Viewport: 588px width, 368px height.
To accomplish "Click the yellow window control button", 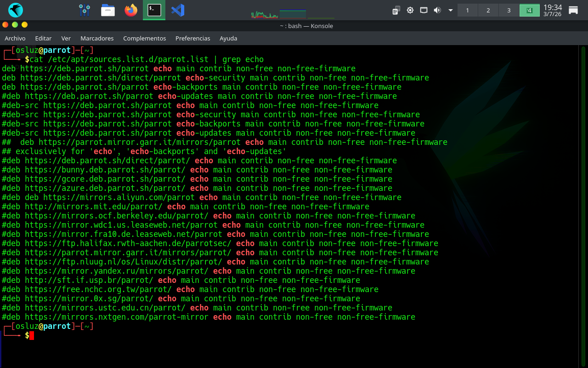I will (x=24, y=25).
